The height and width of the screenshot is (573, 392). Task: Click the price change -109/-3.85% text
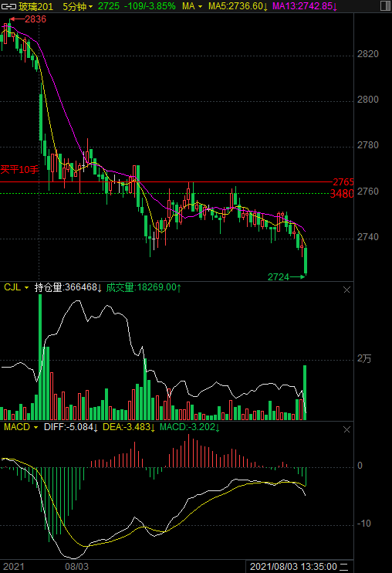[150, 6]
